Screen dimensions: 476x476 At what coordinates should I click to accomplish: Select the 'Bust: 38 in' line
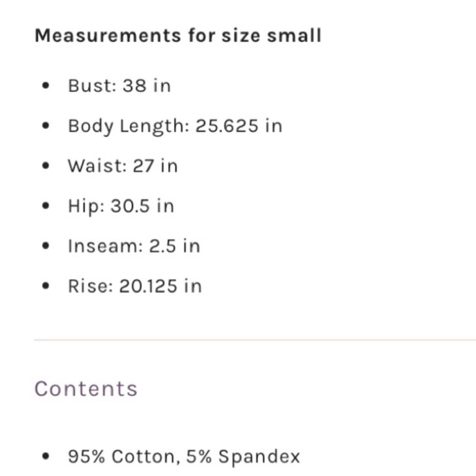point(119,86)
